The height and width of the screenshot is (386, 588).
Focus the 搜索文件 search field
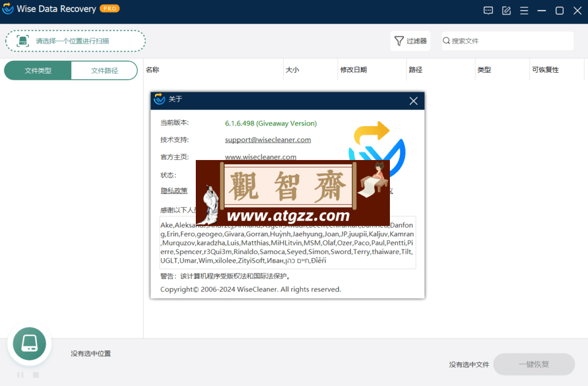pyautogui.click(x=508, y=41)
